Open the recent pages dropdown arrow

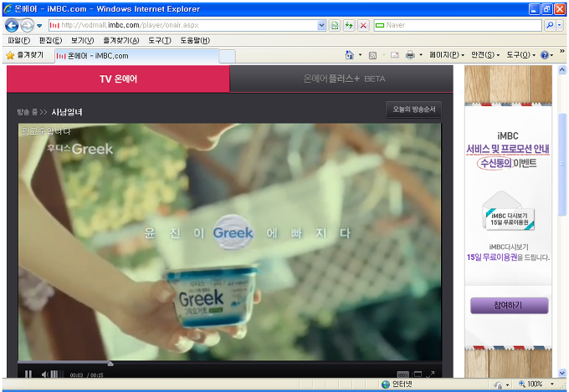[x=39, y=26]
